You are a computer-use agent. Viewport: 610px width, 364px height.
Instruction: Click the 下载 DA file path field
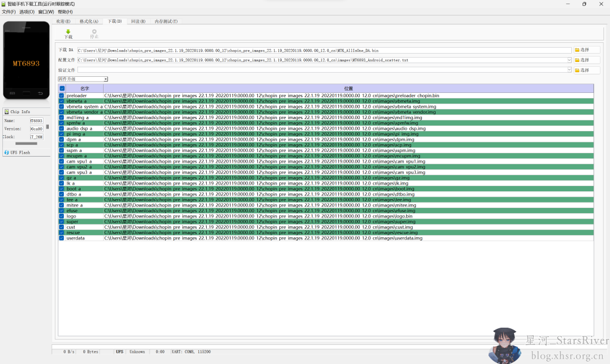pyautogui.click(x=323, y=50)
